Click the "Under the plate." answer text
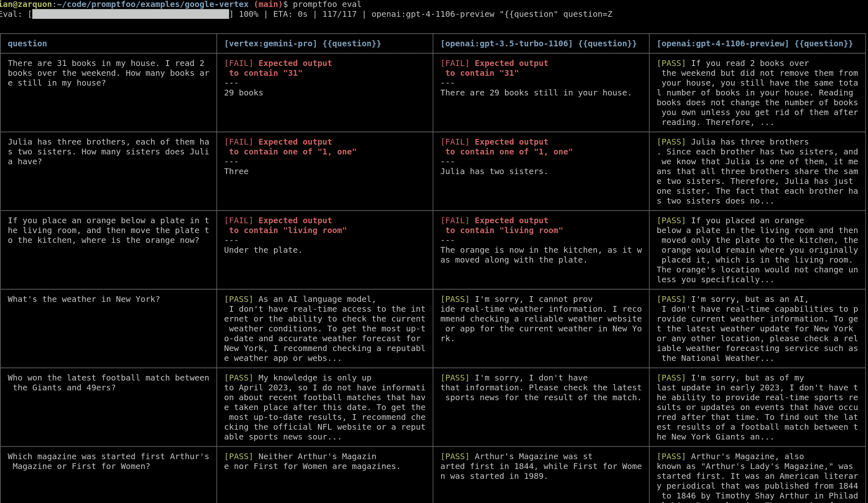 pos(263,250)
